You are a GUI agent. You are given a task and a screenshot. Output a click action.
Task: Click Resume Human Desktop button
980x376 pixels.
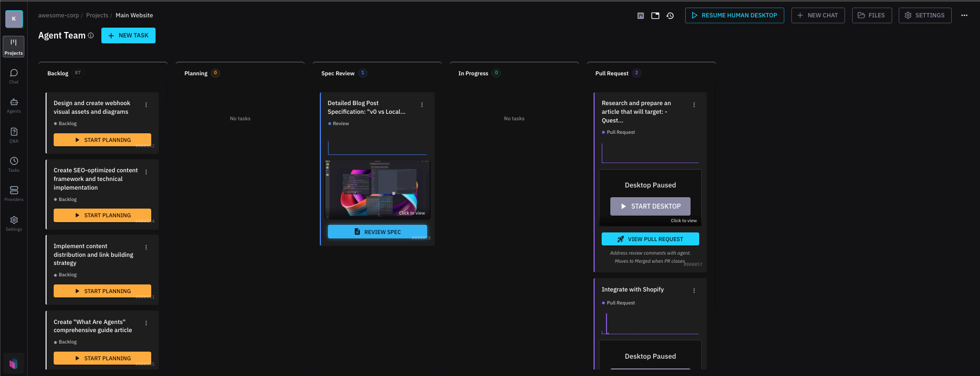(x=734, y=16)
